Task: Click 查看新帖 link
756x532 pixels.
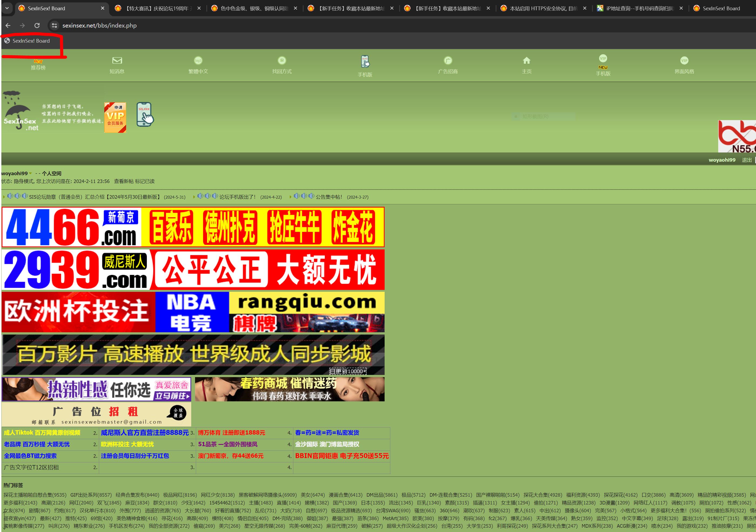Action: 123,181
